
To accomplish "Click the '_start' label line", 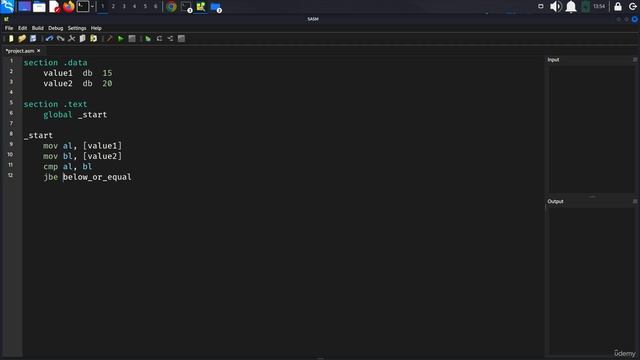I will click(38, 136).
